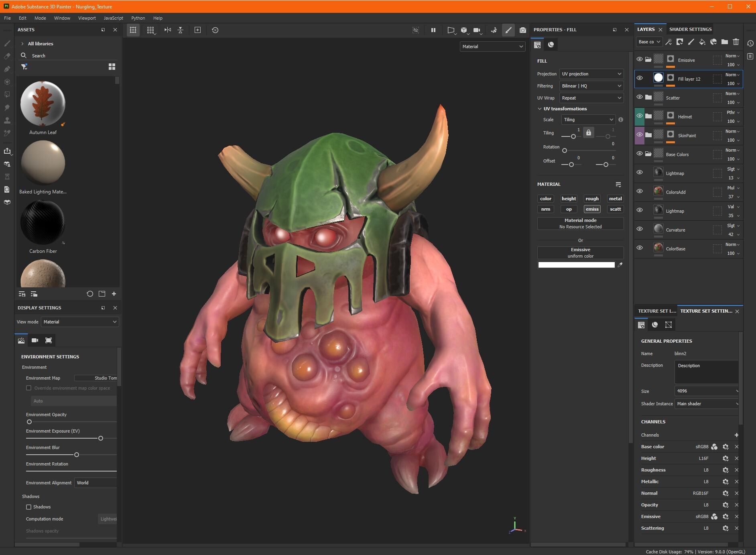Viewport: 756px width, 555px height.
Task: Lock tiling ratio toggle
Action: click(x=589, y=132)
